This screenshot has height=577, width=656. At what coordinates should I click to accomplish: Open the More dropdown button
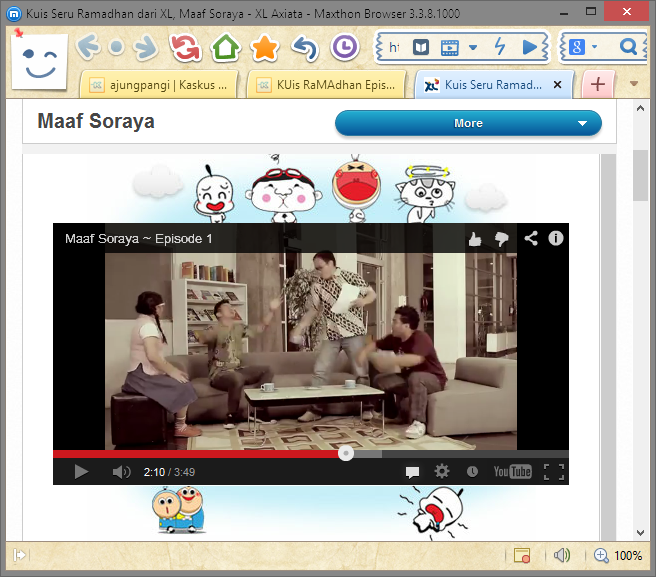468,123
